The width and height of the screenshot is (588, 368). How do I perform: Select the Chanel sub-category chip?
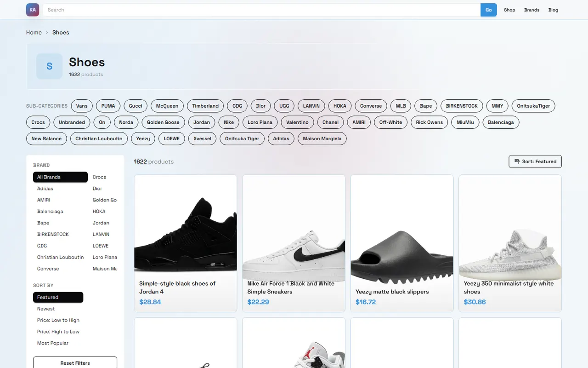click(x=331, y=122)
